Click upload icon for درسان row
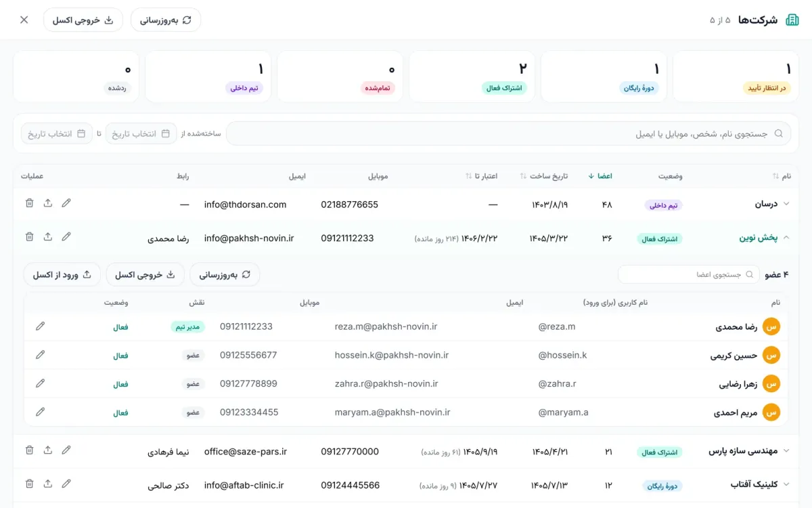This screenshot has width=812, height=508. pos(47,203)
